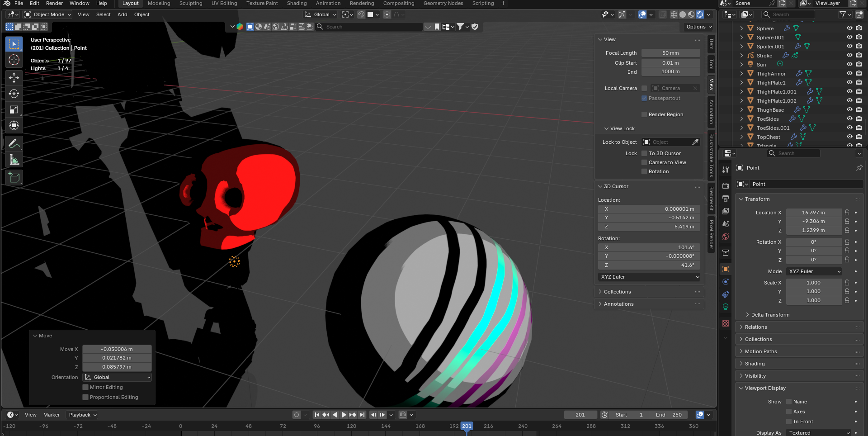Click the play animation button

tap(344, 415)
